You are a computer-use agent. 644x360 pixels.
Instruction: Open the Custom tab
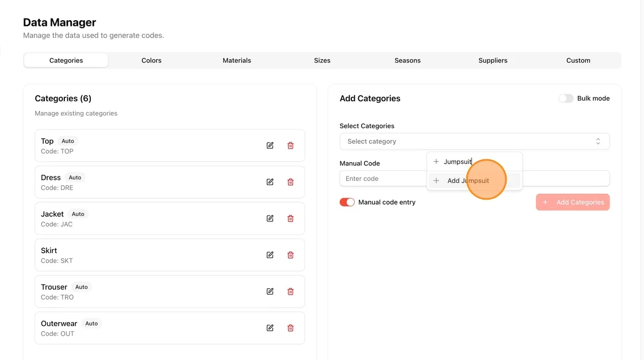(578, 60)
